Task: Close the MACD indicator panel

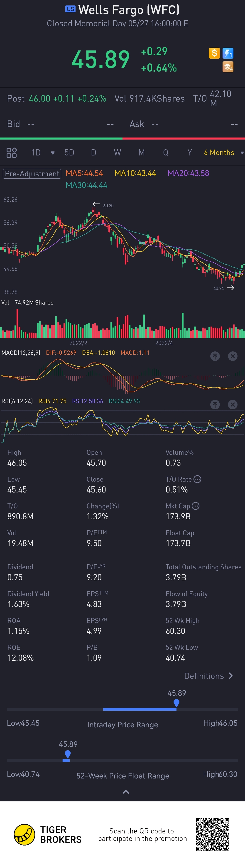Action: 233,356
